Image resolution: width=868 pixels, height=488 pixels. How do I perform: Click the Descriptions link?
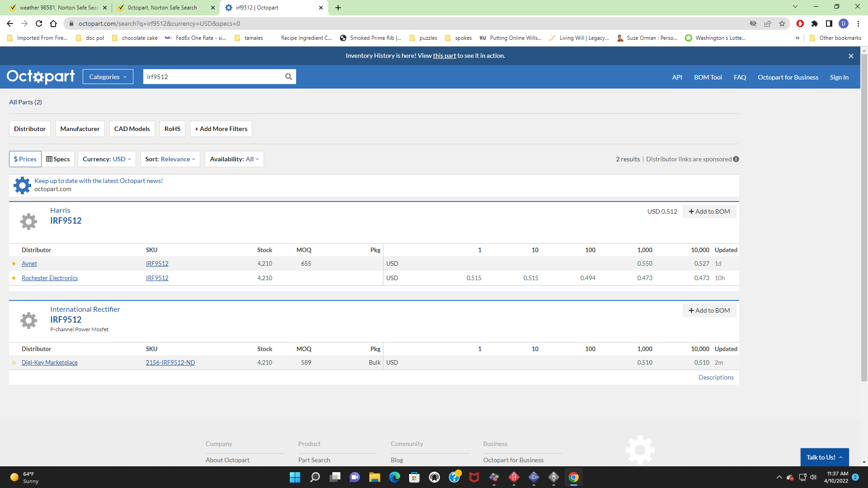[716, 377]
